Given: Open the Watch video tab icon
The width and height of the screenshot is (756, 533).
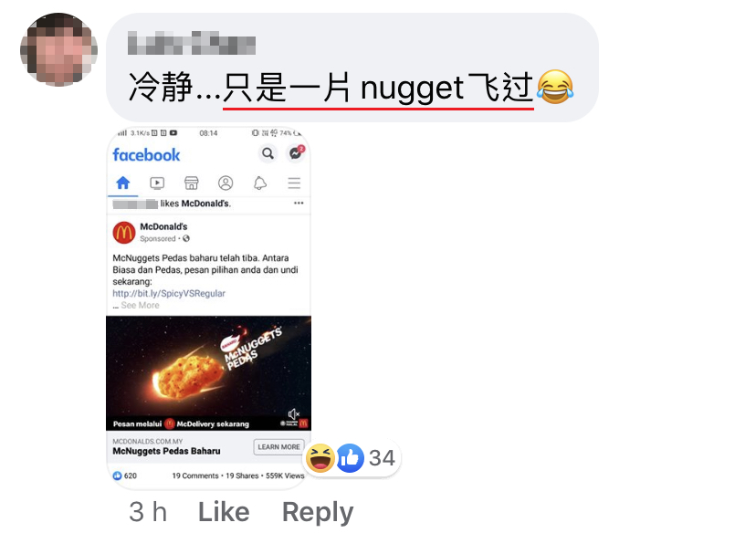Looking at the screenshot, I should pyautogui.click(x=157, y=183).
